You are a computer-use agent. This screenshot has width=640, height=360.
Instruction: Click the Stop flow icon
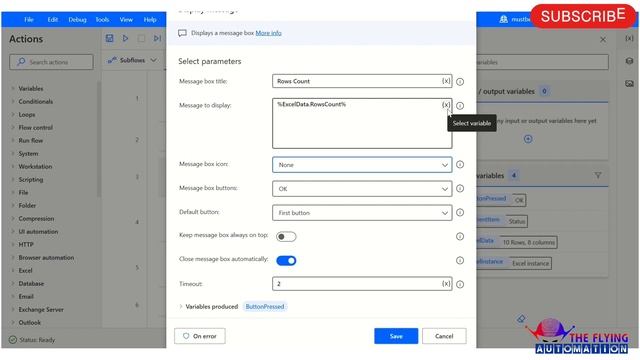pos(141,38)
